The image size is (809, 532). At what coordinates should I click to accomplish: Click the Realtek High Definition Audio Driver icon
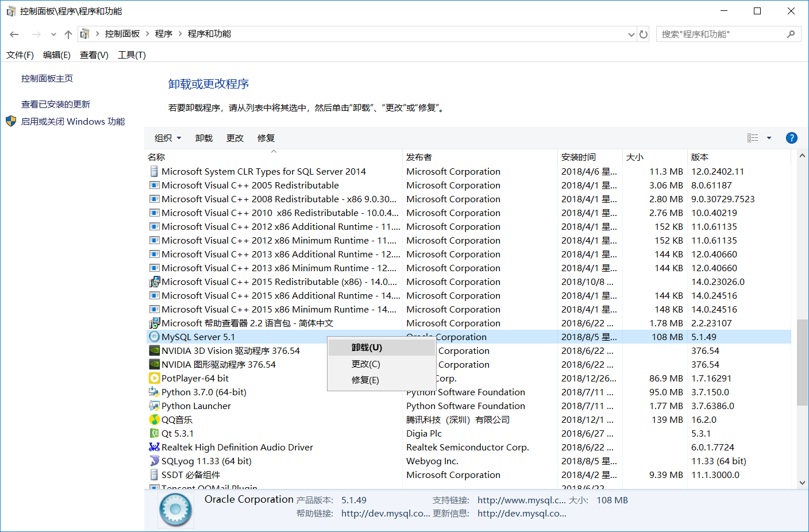tap(153, 447)
